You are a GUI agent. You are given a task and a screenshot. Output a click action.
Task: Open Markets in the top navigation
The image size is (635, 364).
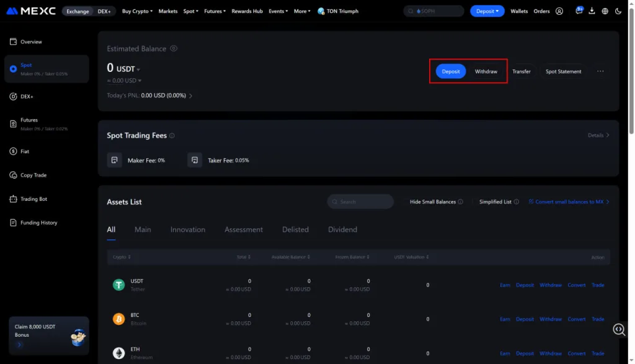(x=167, y=11)
